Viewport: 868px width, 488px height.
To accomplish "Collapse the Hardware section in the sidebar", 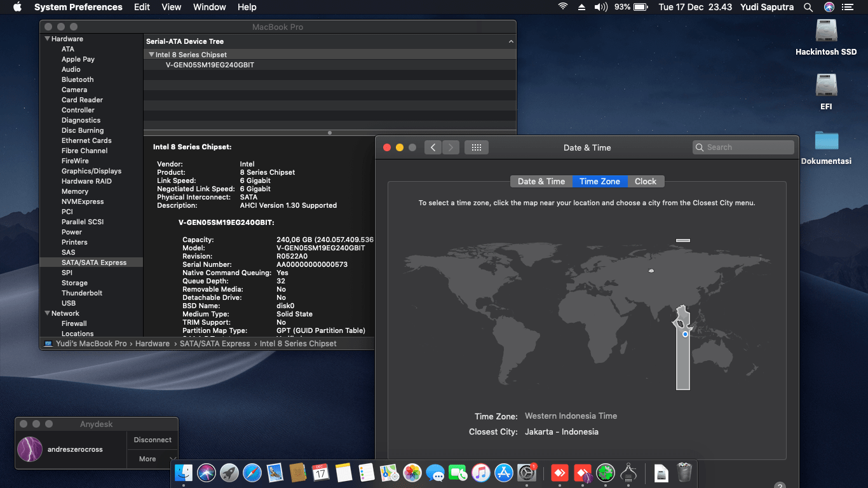I will (46, 38).
